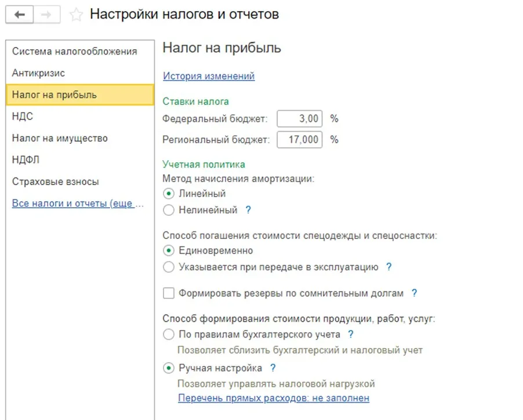Enable Формировать резервы по сомнительным долгам checkbox

point(169,294)
